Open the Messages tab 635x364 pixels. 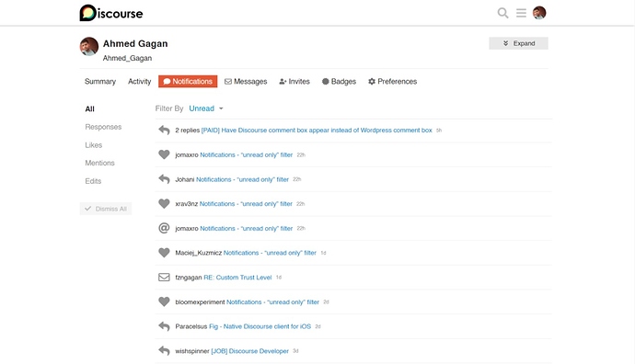click(246, 81)
